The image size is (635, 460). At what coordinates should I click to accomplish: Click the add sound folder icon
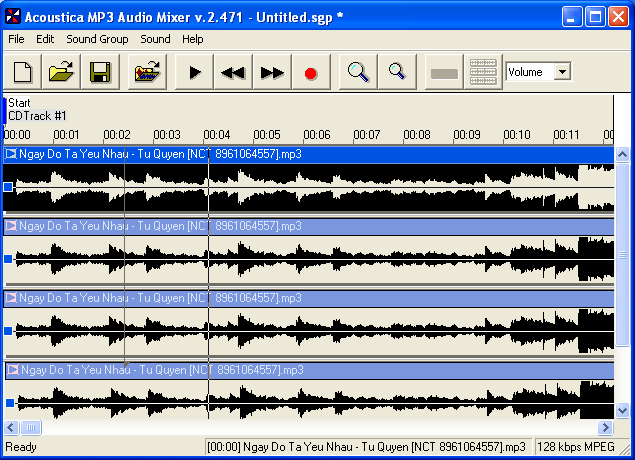(149, 72)
